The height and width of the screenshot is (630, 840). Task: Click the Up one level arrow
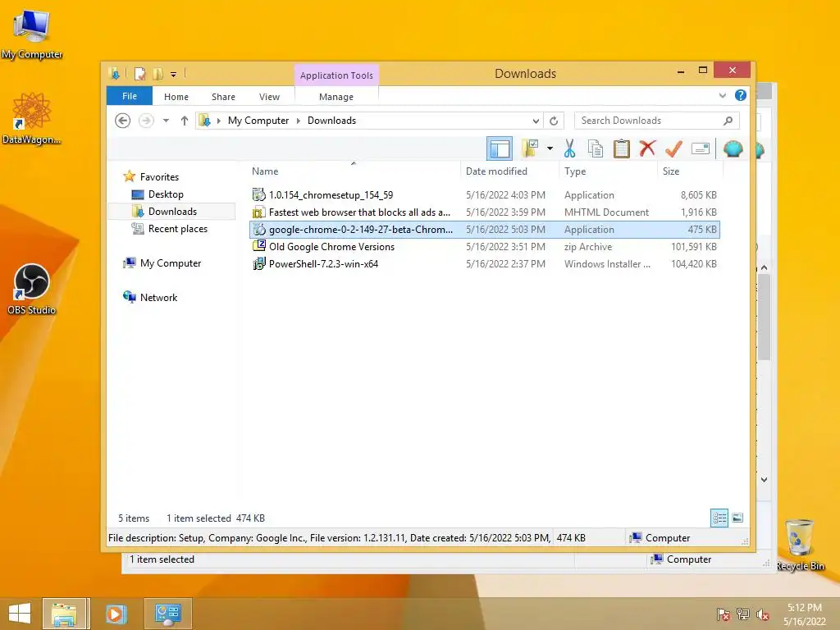185,121
